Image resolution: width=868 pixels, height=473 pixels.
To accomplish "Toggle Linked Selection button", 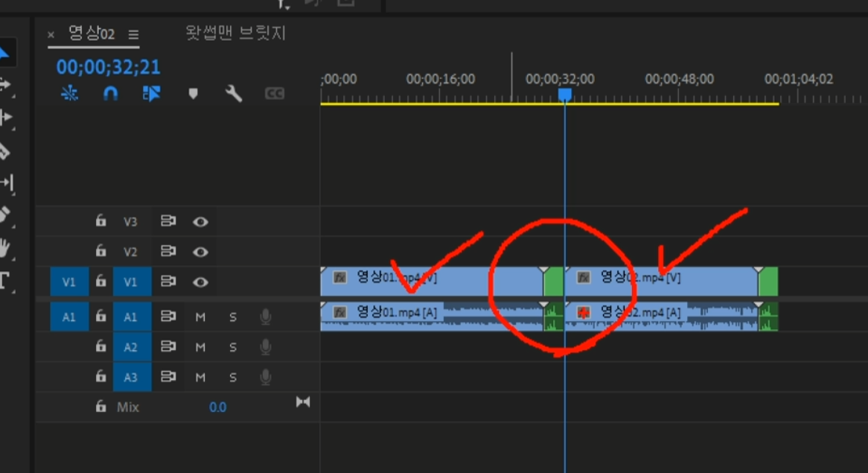I will pos(151,94).
